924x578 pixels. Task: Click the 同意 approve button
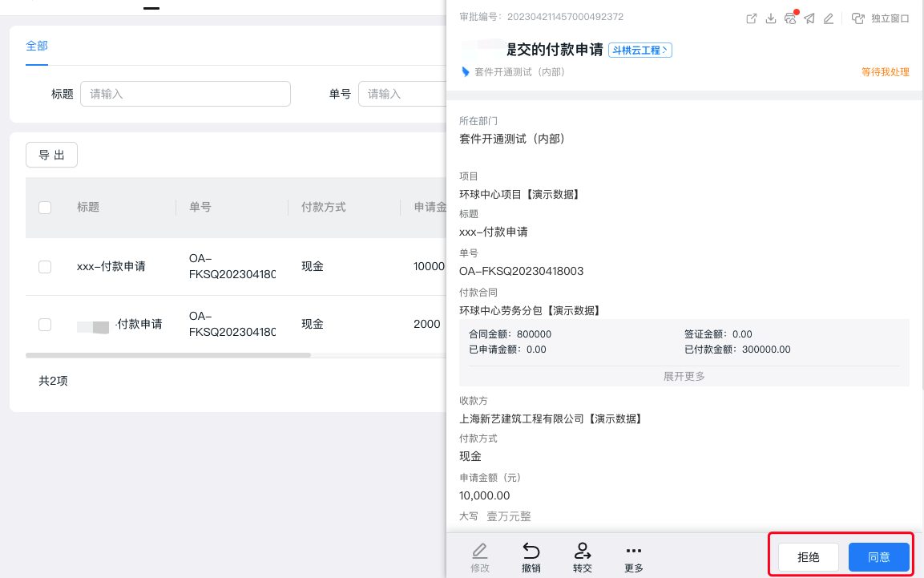pos(878,557)
